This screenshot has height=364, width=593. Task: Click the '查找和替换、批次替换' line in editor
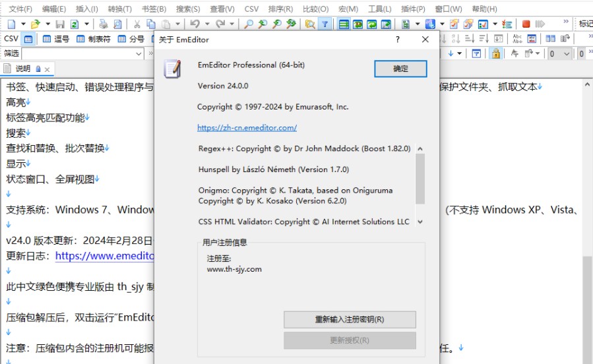(55, 148)
